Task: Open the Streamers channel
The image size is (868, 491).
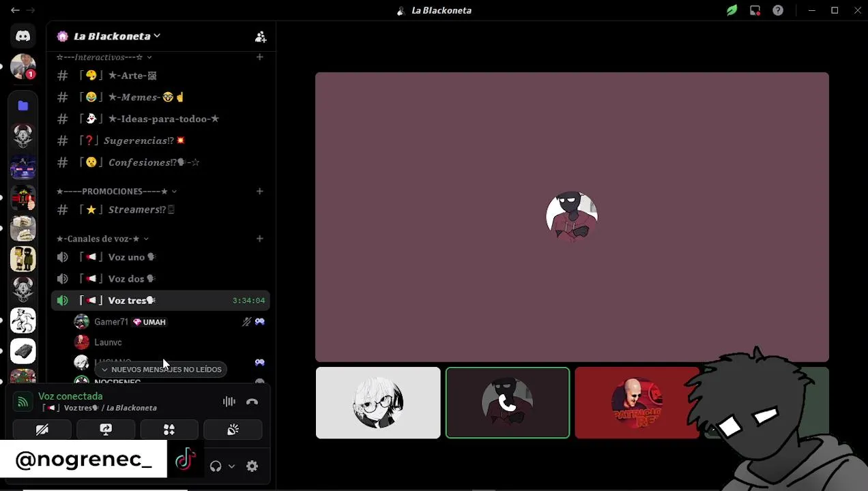Action: 161,210
